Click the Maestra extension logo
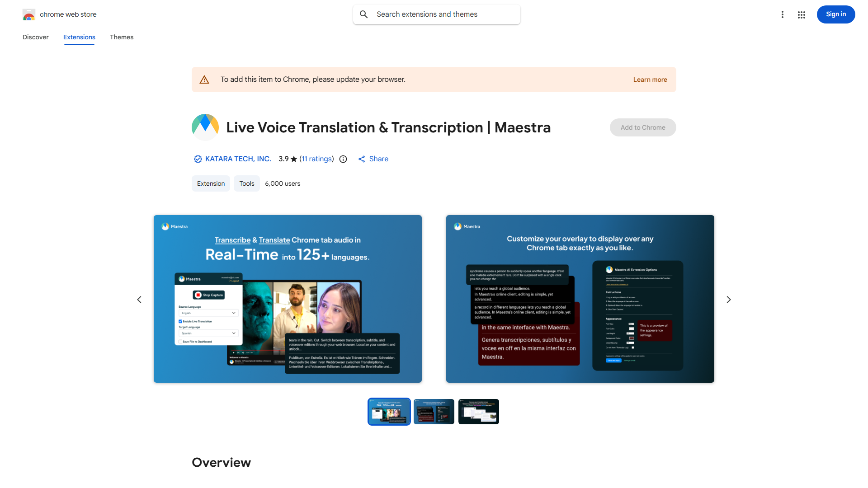The image size is (868, 488). (x=205, y=127)
